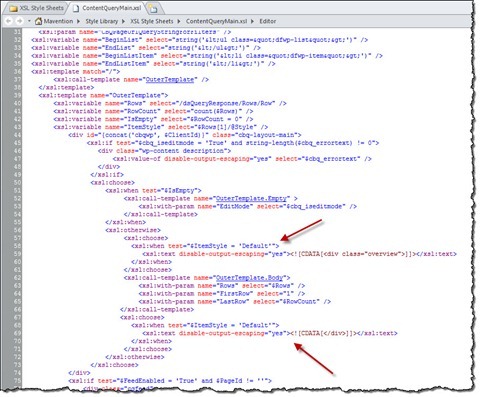Open the recent locations dropdown arrow

point(29,21)
